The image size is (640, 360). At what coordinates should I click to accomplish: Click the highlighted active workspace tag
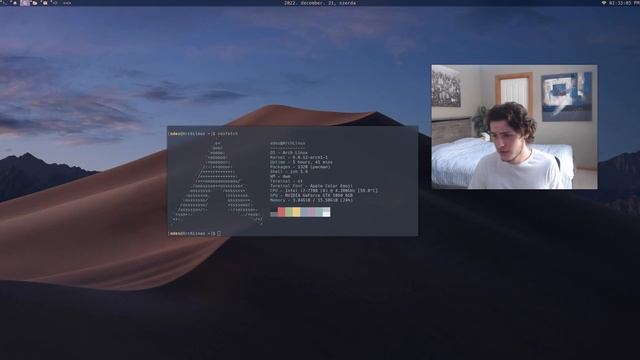(x=25, y=2)
